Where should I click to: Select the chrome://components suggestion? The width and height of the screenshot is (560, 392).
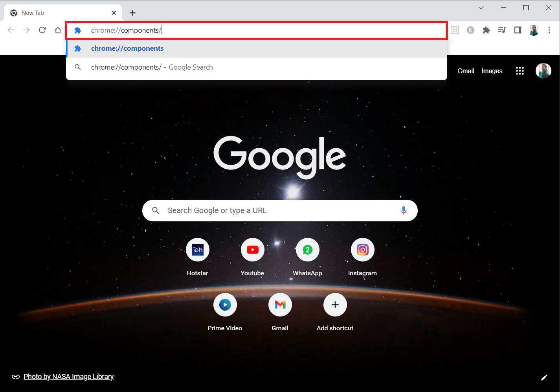(257, 48)
